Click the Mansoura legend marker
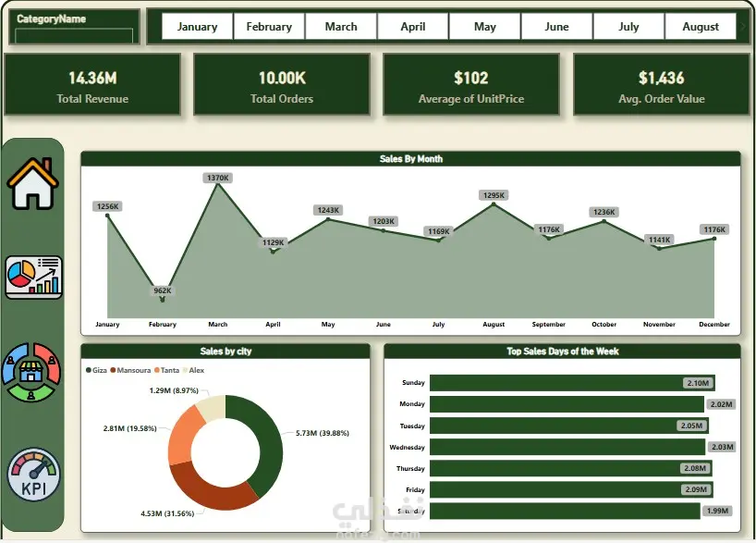This screenshot has width=756, height=543. click(113, 370)
